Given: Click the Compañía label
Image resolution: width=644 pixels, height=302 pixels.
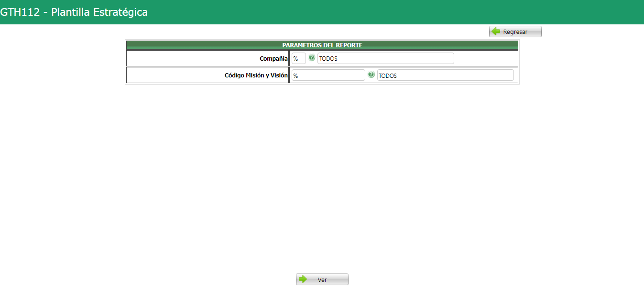Looking at the screenshot, I should [x=273, y=58].
